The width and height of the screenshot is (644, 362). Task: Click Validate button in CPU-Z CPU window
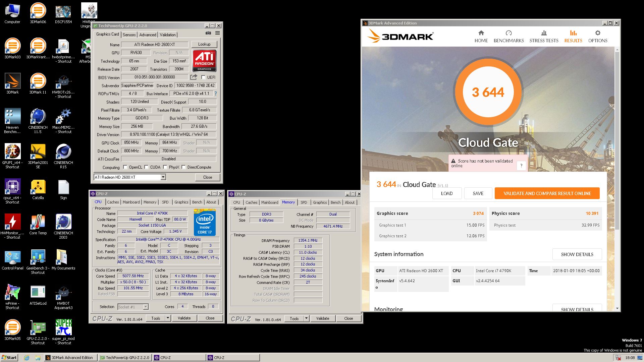[184, 318]
